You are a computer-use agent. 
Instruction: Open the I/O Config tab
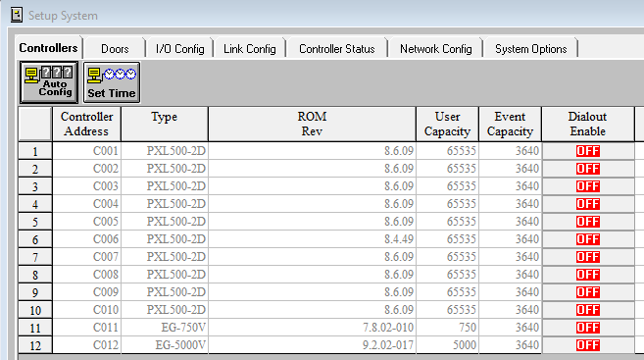pyautogui.click(x=179, y=49)
